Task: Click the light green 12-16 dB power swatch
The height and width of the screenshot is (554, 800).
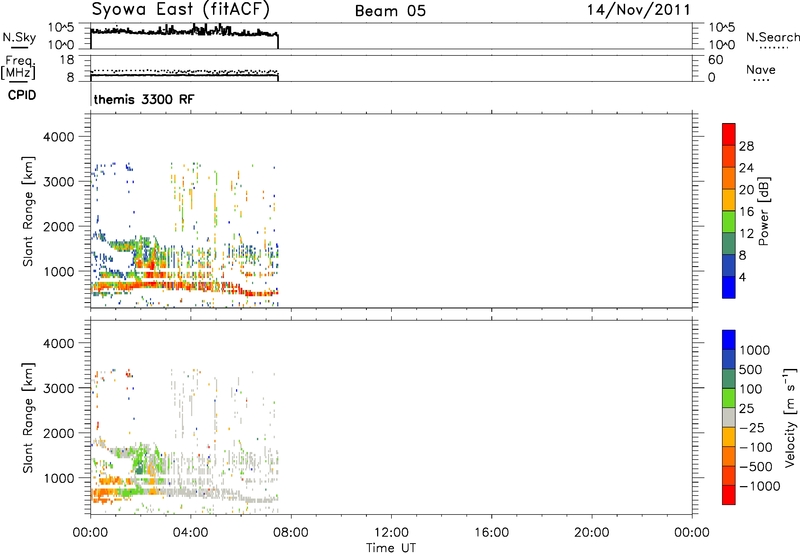Action: coord(729,221)
